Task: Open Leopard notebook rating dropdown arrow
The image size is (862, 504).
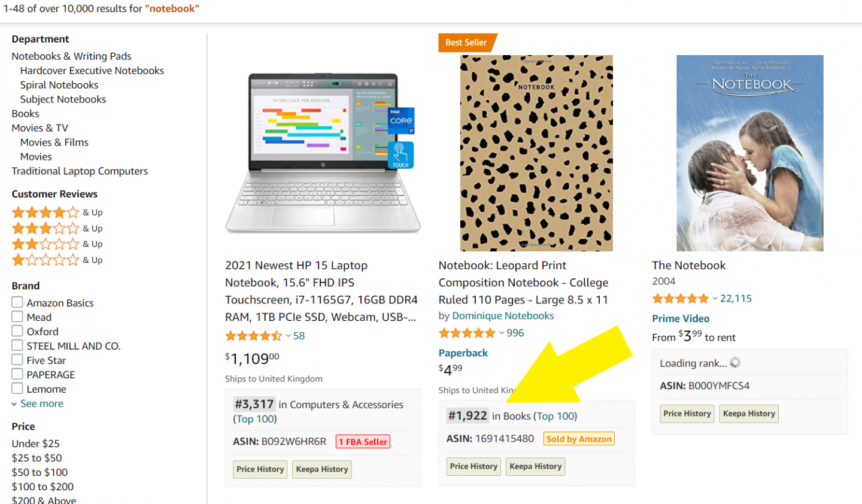Action: point(502,333)
